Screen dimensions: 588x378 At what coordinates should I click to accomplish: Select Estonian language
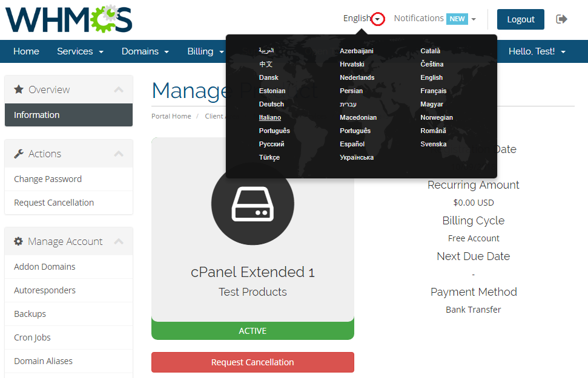click(x=273, y=91)
